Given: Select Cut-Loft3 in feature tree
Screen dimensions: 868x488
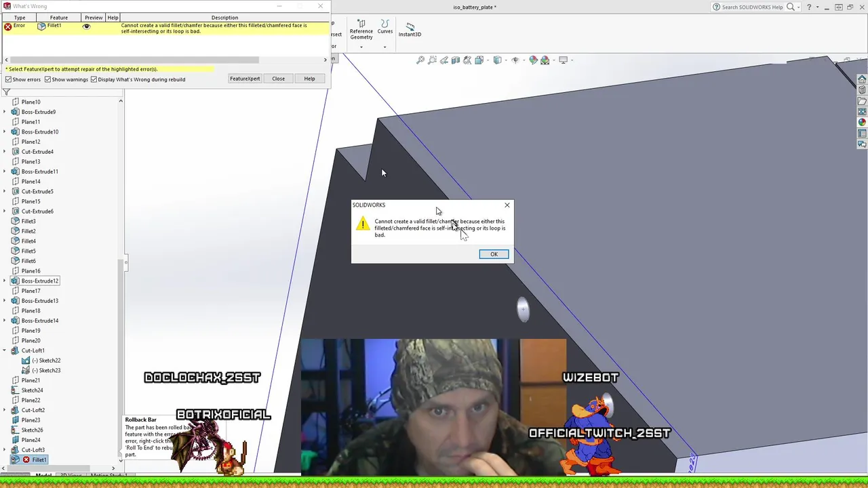Looking at the screenshot, I should coord(28,450).
